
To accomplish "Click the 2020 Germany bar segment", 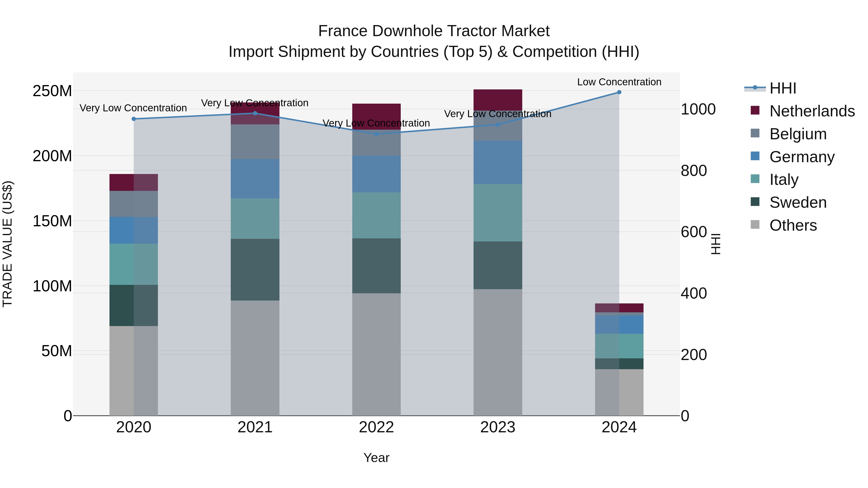I will [134, 230].
